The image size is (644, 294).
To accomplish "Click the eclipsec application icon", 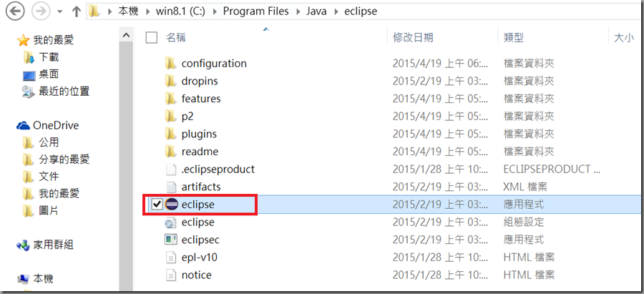I will click(171, 240).
